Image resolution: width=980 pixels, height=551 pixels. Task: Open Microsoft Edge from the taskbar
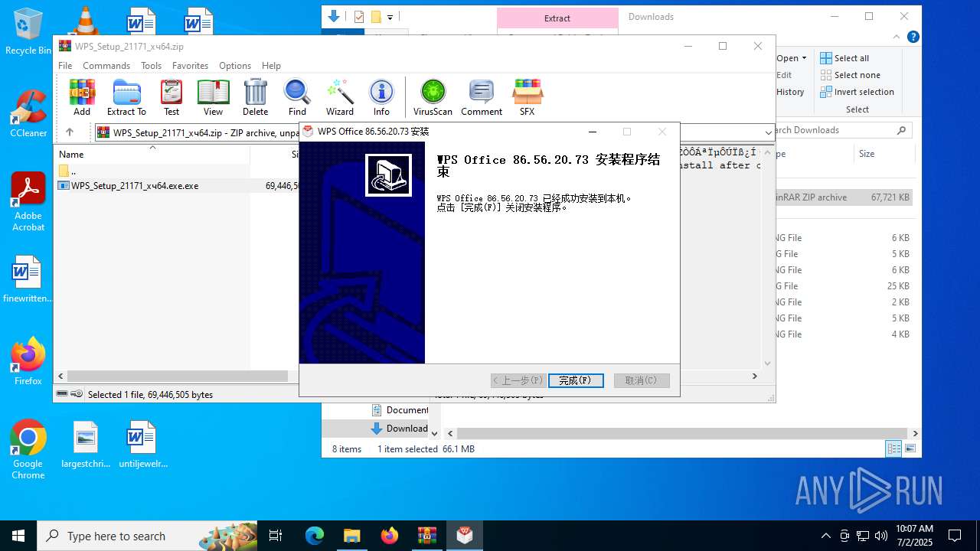pos(315,536)
